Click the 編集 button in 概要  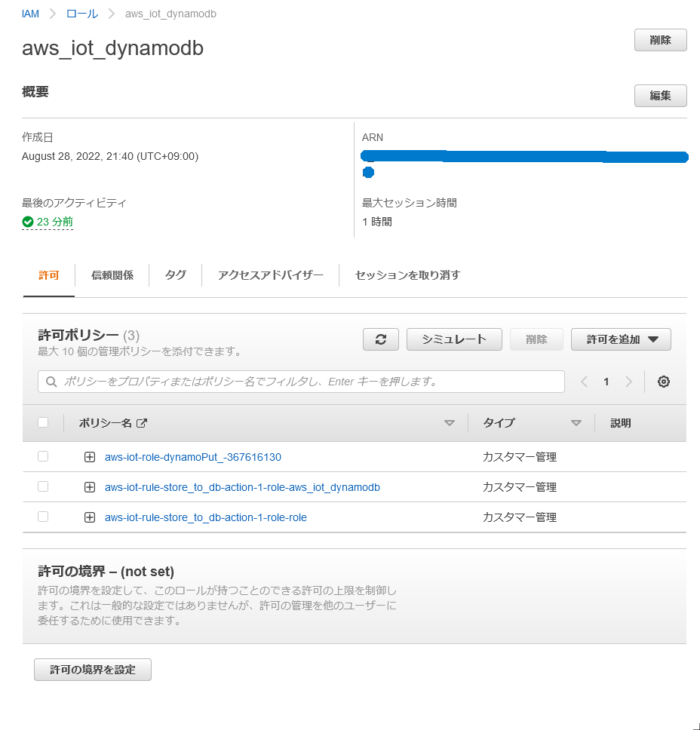point(661,96)
